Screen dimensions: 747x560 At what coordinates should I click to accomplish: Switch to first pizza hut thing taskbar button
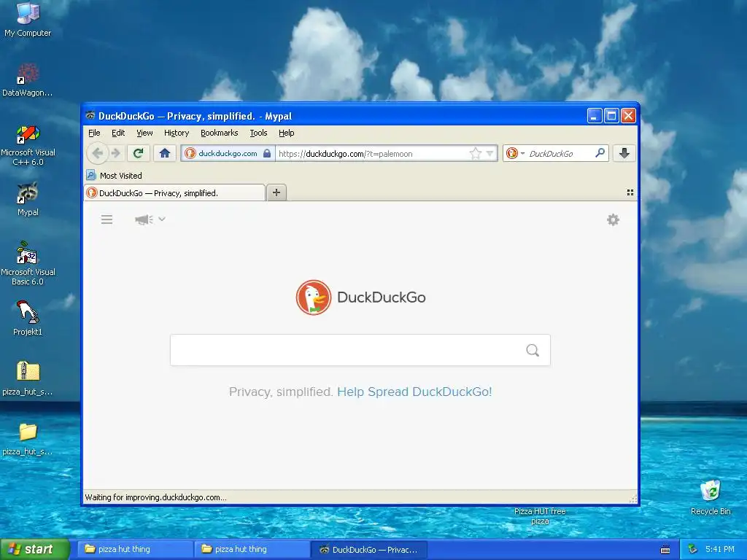click(135, 549)
